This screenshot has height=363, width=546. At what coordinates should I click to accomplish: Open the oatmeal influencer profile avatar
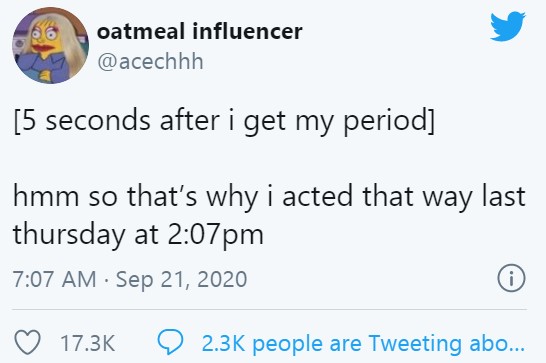pyautogui.click(x=50, y=45)
